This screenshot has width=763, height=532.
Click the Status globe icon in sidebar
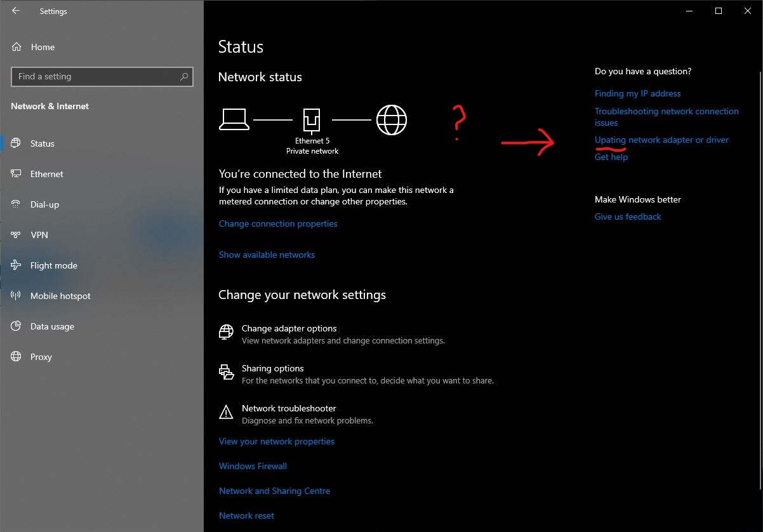point(17,143)
